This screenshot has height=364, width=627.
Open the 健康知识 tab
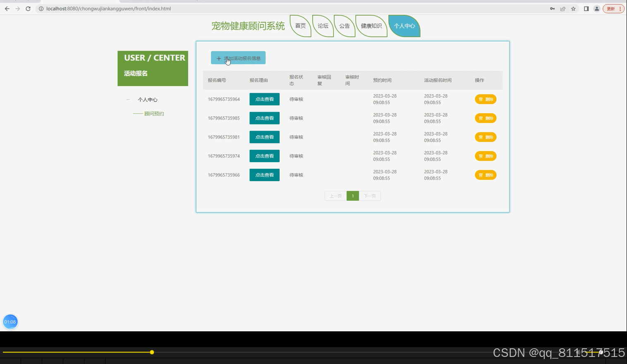click(371, 26)
